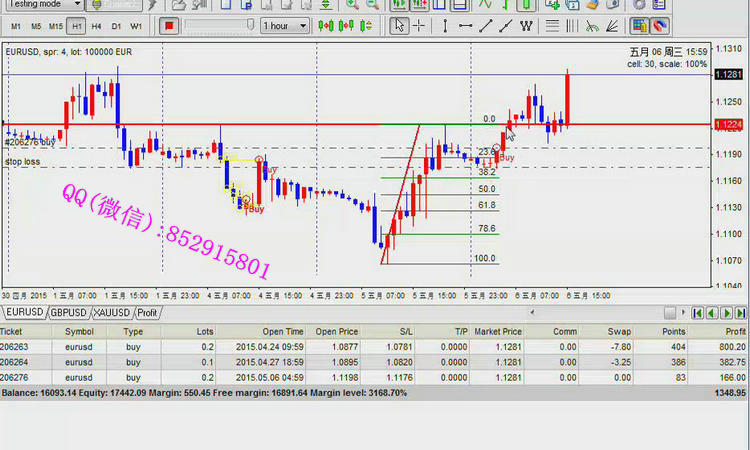
Task: Select the arrow cursor tool
Action: pos(399,25)
